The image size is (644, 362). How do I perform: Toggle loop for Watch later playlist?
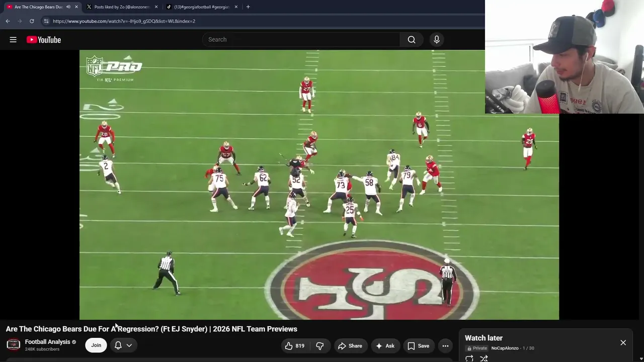coord(469,358)
